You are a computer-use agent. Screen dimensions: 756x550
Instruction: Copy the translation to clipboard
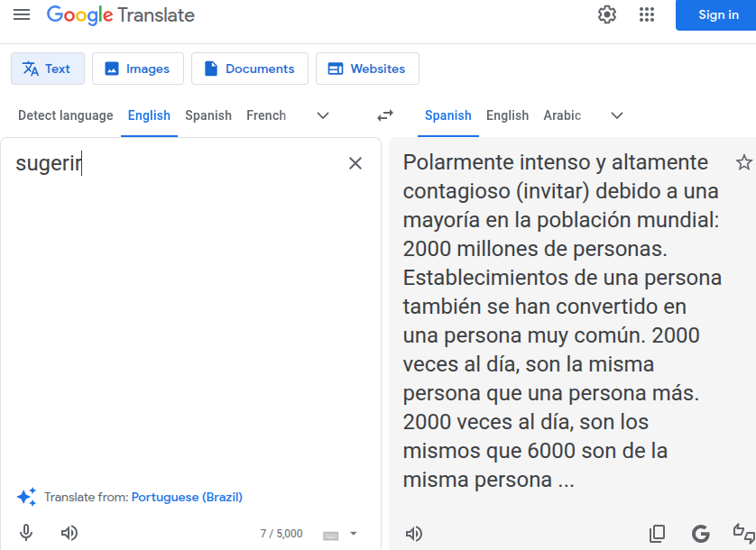[657, 533]
